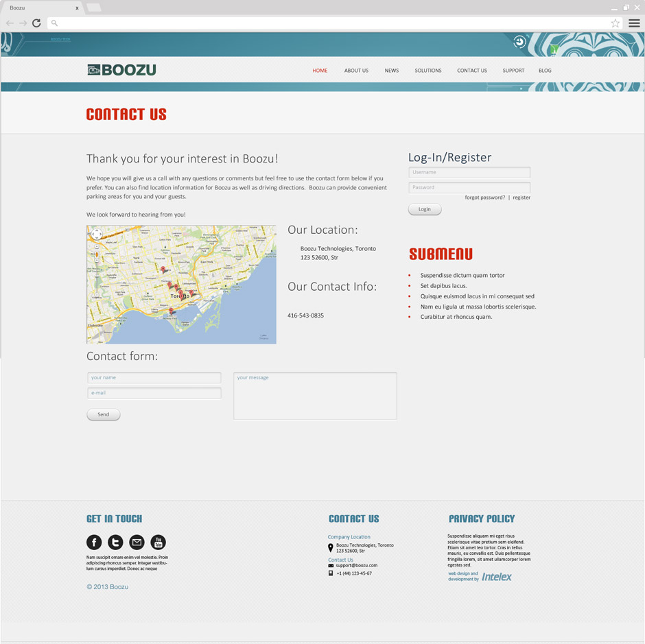Click the clock icon in the header banner
This screenshot has width=645, height=644.
click(x=520, y=42)
